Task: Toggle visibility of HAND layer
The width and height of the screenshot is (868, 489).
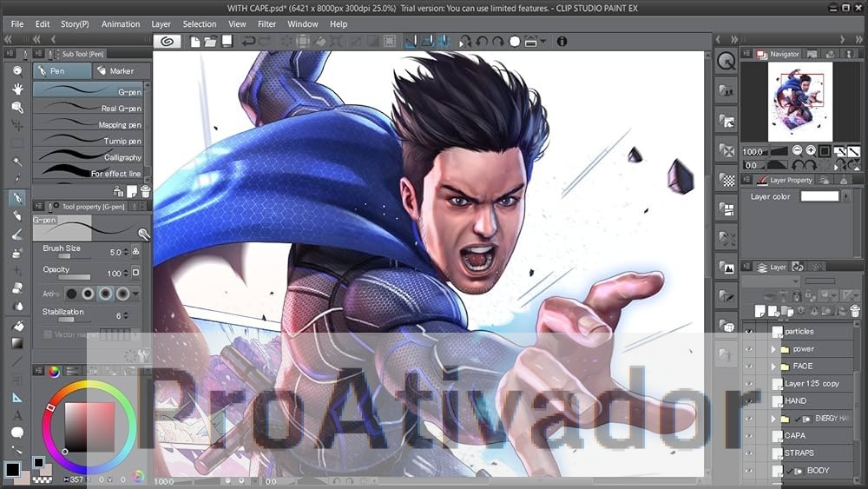Action: click(749, 400)
